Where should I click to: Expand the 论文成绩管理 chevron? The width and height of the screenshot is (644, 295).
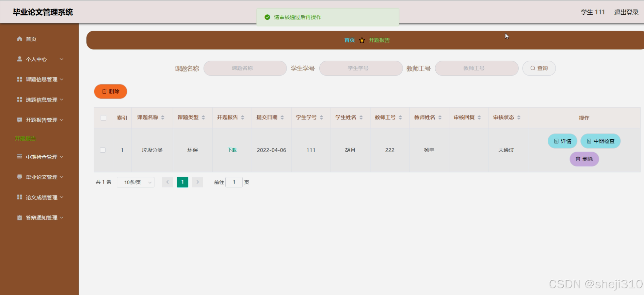point(62,197)
